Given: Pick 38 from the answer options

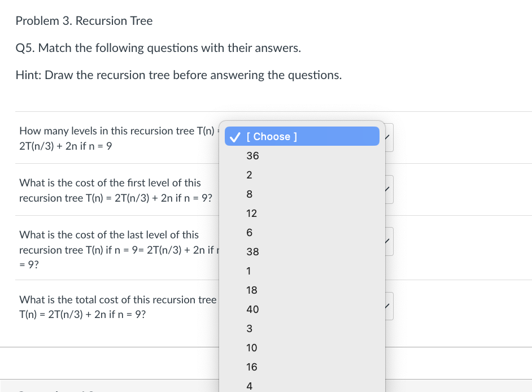Looking at the screenshot, I should (x=252, y=252).
